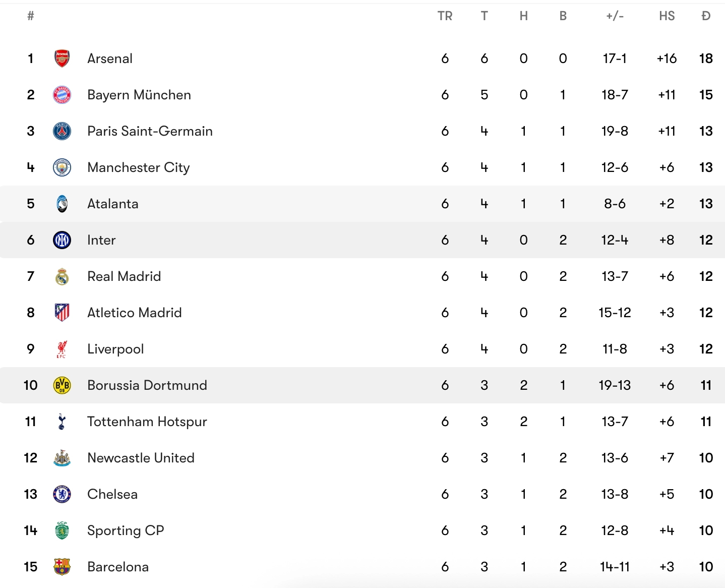This screenshot has width=725, height=588.
Task: Click the Borussia Dortmund BVB logo
Action: [62, 385]
